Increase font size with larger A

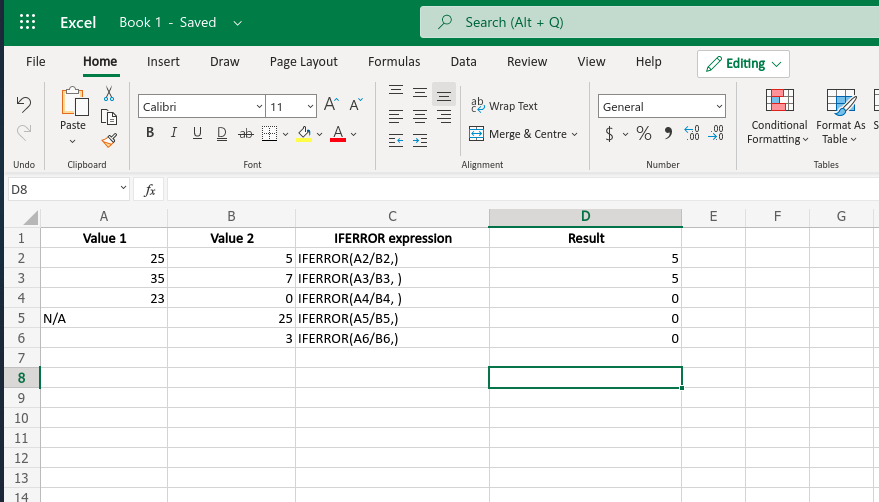[x=331, y=104]
